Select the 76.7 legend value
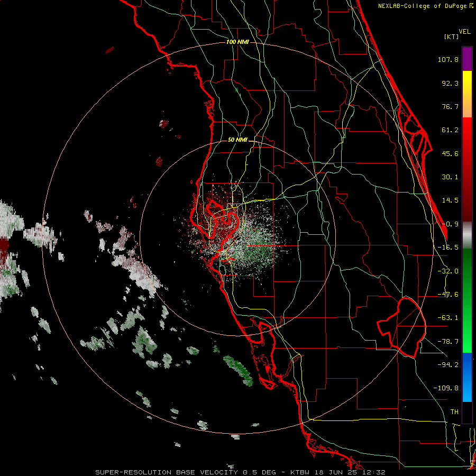Image resolution: width=476 pixels, height=476 pixels. pyautogui.click(x=450, y=106)
